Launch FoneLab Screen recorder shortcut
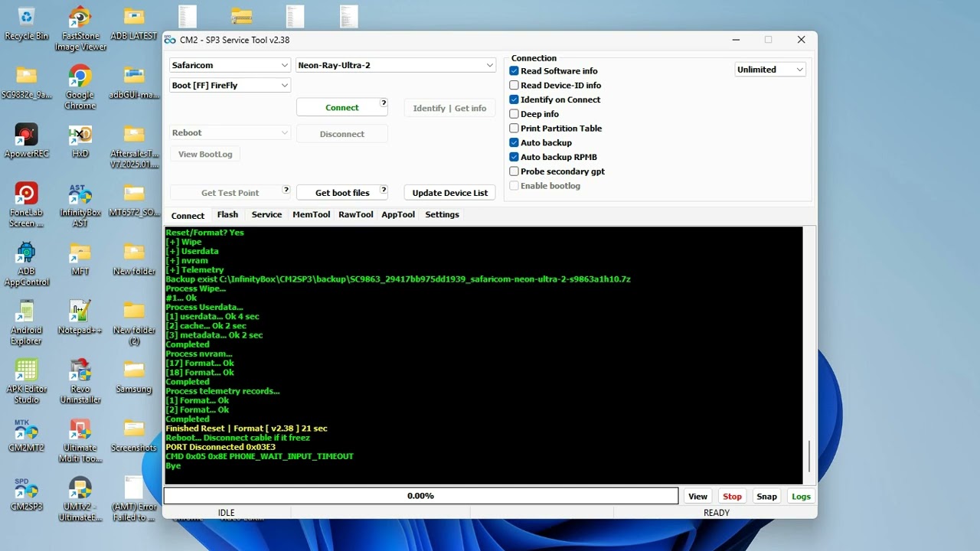The image size is (980, 551). [26, 205]
